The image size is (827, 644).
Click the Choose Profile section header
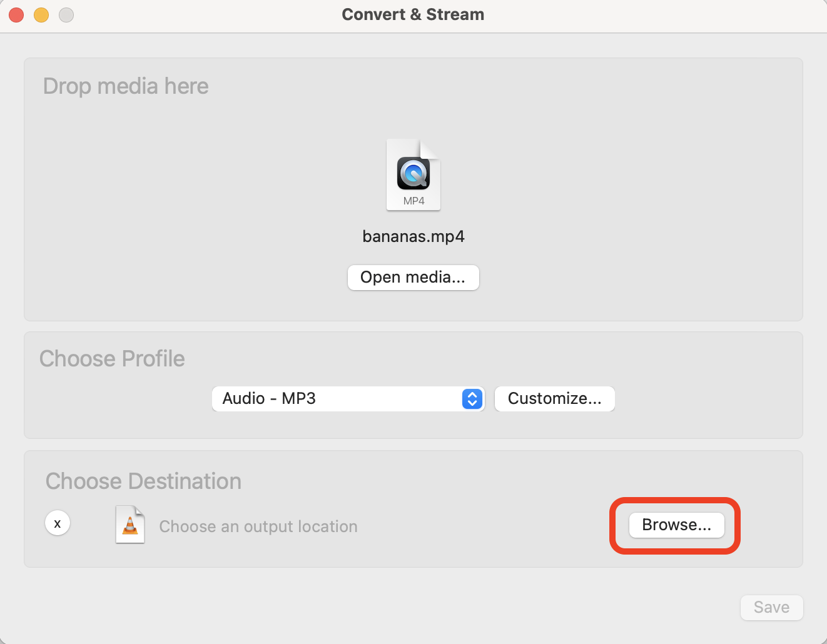(112, 358)
